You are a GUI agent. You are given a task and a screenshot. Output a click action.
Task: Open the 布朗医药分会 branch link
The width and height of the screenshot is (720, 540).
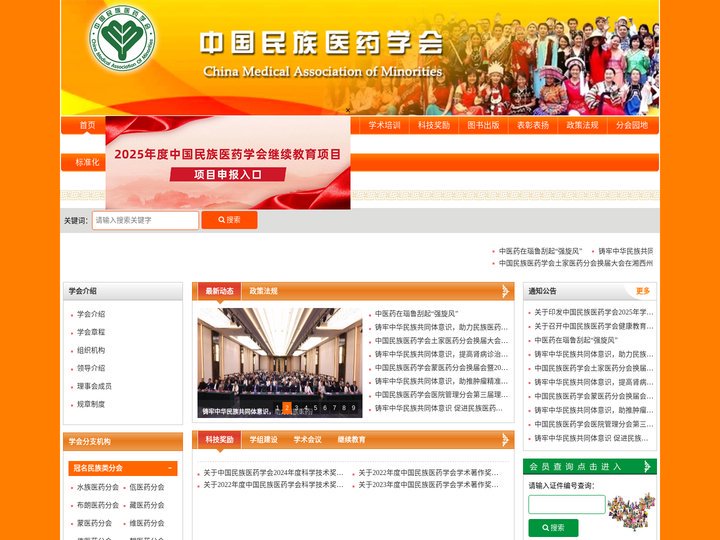[x=98, y=505]
